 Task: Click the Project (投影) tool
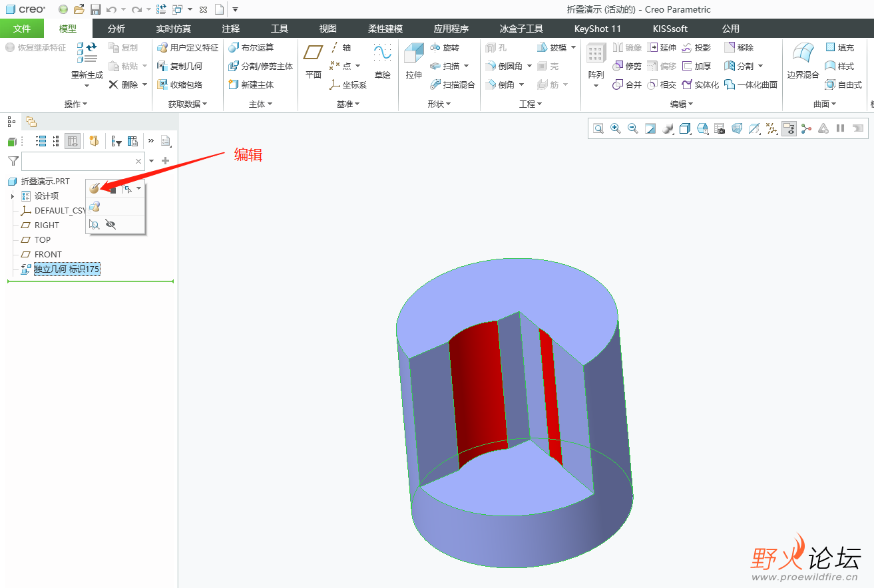(696, 48)
